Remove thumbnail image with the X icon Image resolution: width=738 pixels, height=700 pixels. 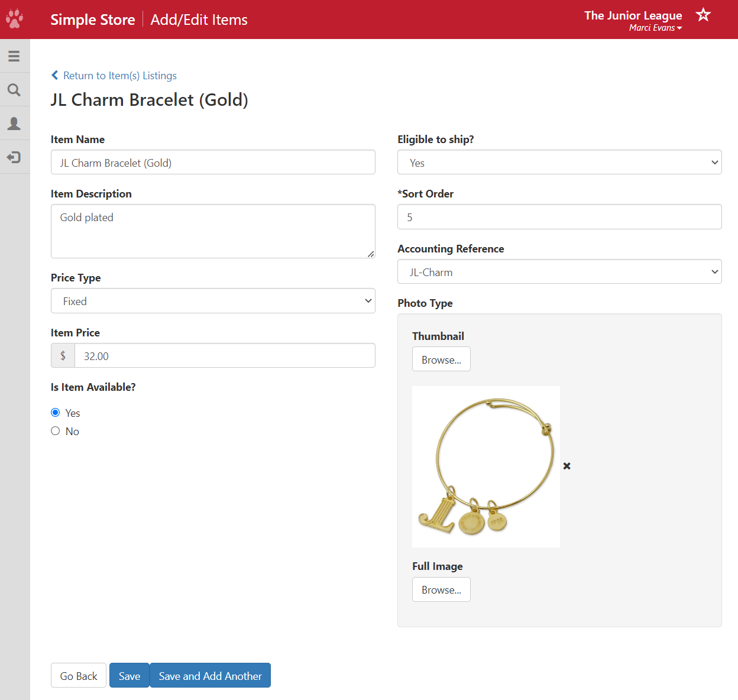[567, 466]
